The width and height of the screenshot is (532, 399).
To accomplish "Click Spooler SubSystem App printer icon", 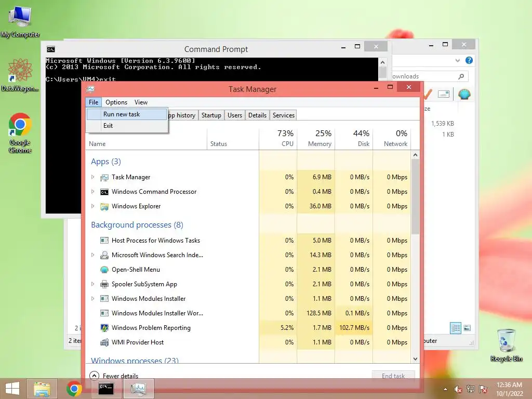I will click(104, 284).
